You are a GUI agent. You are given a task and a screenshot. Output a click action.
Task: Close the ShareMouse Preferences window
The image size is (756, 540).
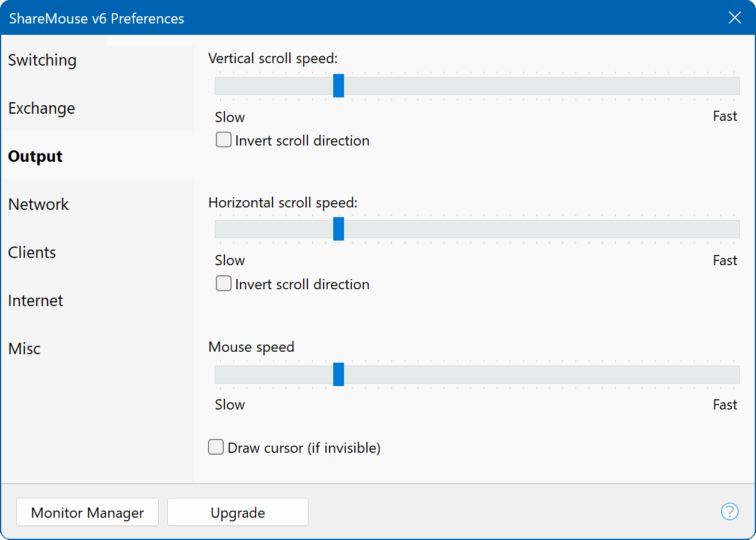pos(735,18)
